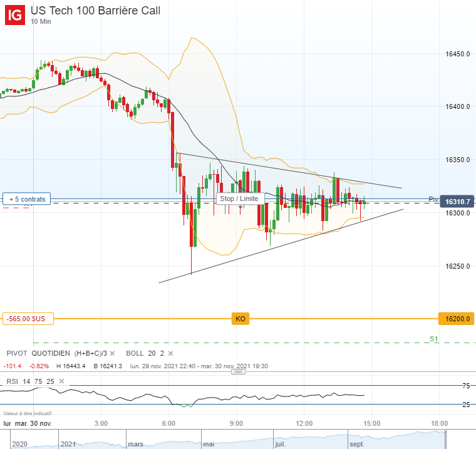Click the 10 Min timeframe label
476x449 pixels.
41,21
